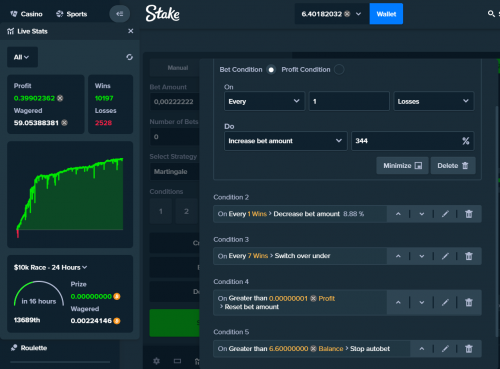
Task: Click the Wins count 10197
Action: tap(104, 98)
